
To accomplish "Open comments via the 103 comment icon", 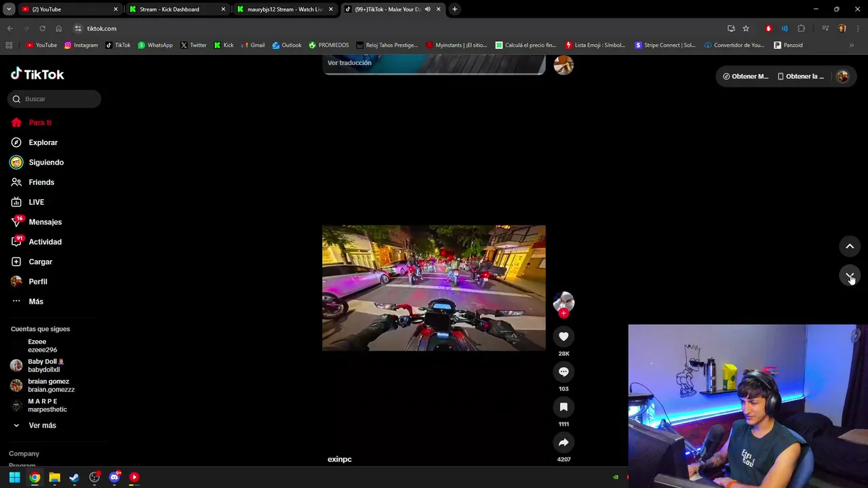I will (x=564, y=372).
